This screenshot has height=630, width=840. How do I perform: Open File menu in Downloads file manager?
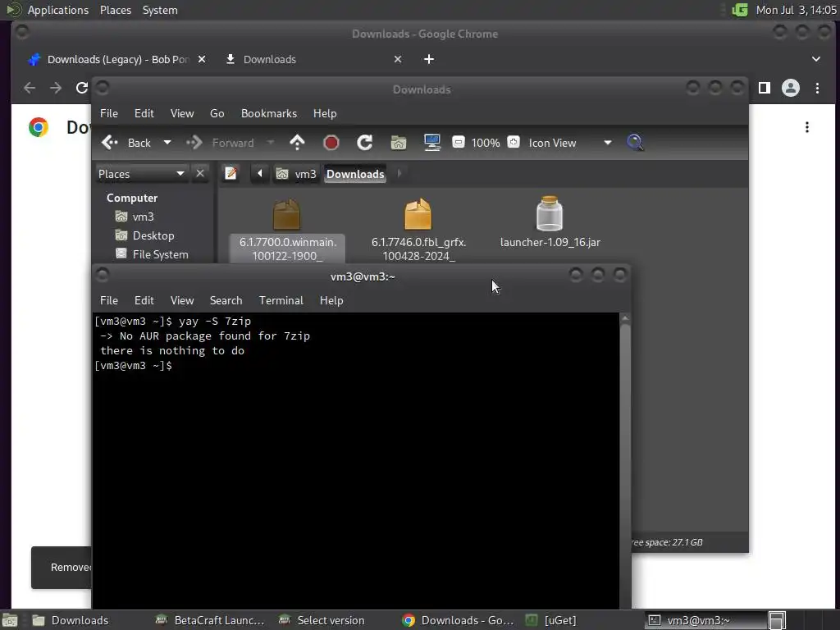pyautogui.click(x=109, y=113)
